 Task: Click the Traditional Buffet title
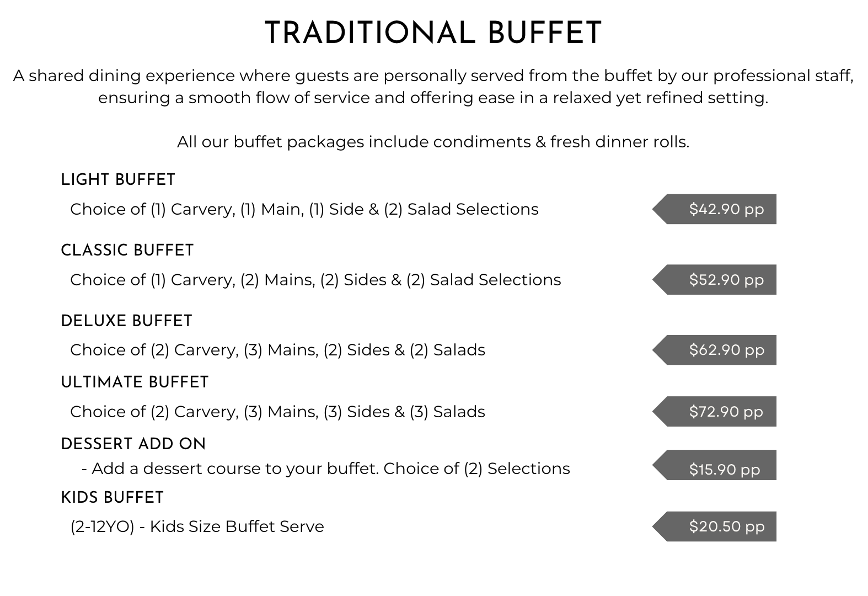(x=433, y=33)
